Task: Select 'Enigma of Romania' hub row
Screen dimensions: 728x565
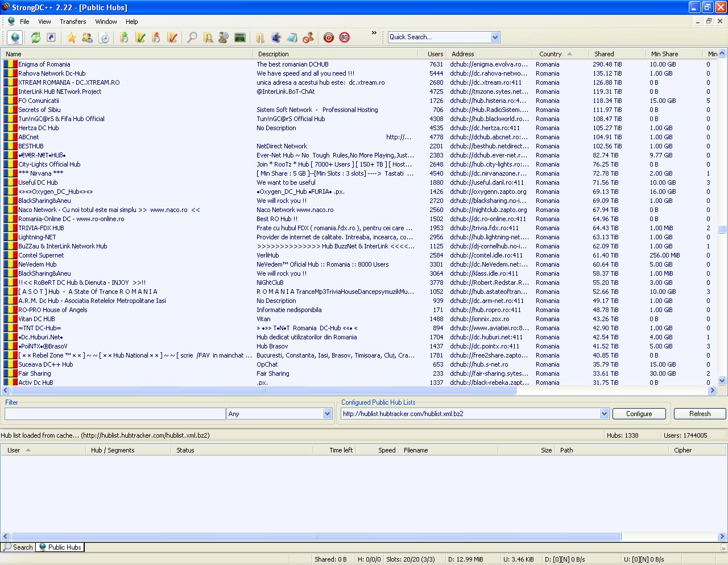Action: tap(359, 64)
